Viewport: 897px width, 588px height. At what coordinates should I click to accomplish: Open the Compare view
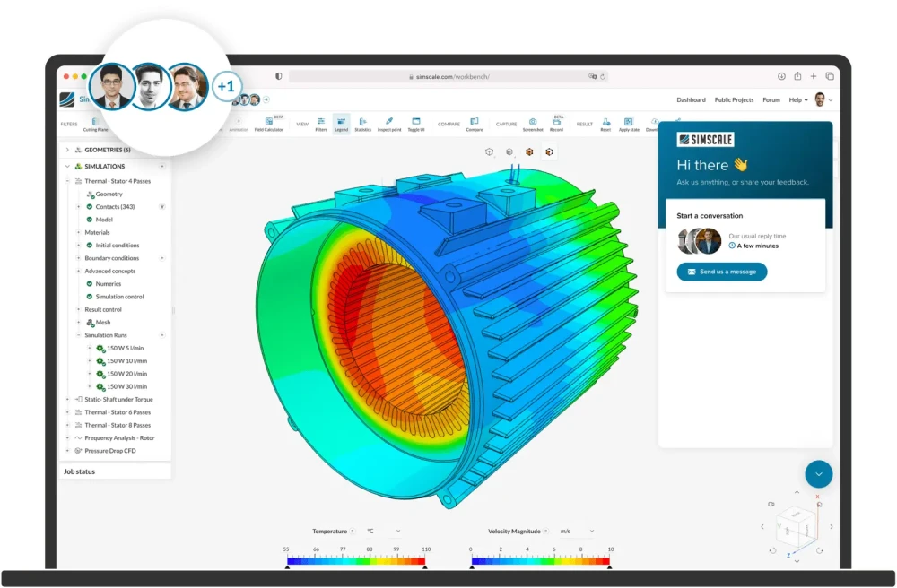coord(473,121)
